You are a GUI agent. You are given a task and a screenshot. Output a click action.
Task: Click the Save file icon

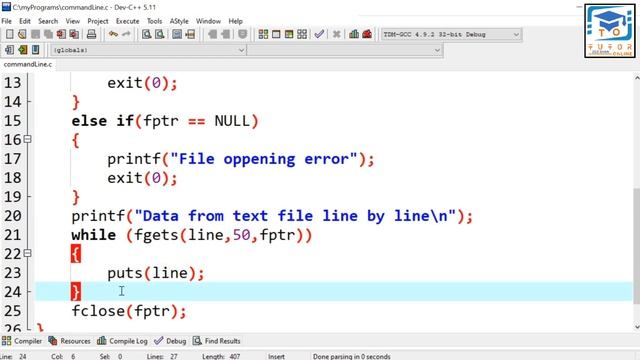pyautogui.click(x=35, y=34)
